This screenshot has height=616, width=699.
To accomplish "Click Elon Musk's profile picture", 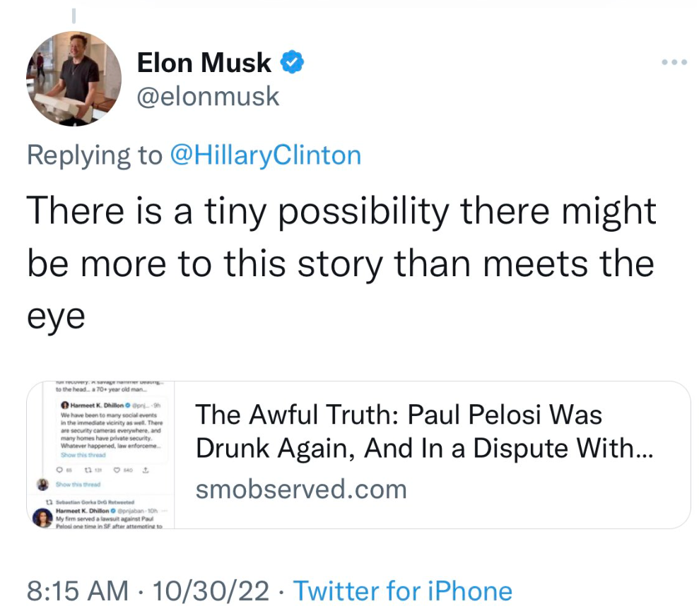I will coord(74,78).
